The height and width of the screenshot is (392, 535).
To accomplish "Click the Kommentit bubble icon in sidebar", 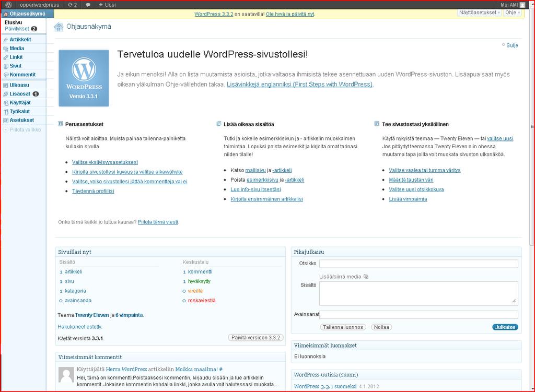I will (6, 75).
